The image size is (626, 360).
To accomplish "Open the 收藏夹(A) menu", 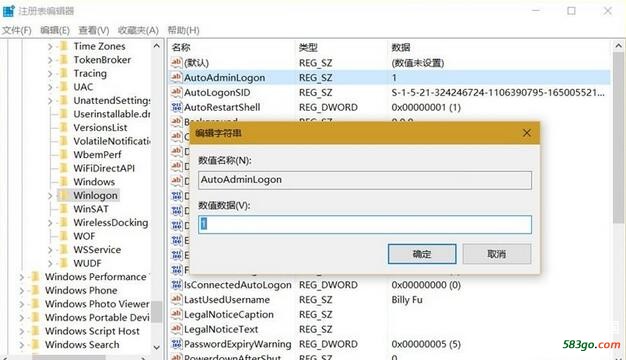I will tap(138, 30).
